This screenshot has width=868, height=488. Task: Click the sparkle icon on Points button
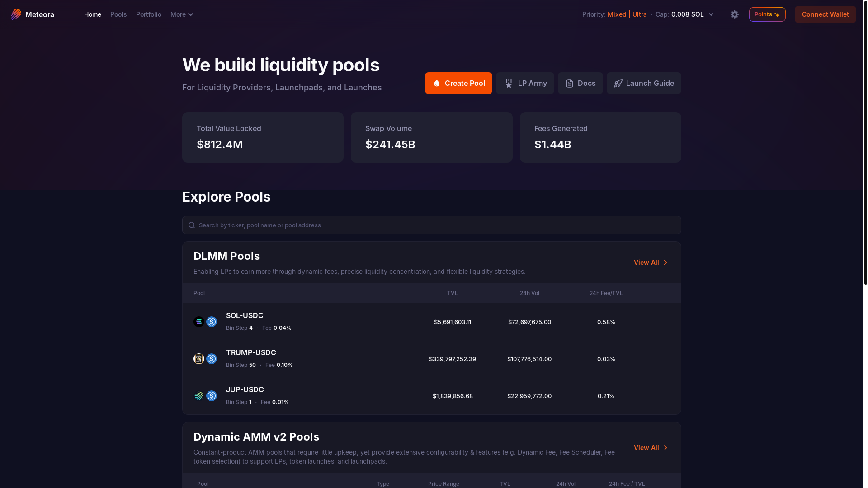777,14
